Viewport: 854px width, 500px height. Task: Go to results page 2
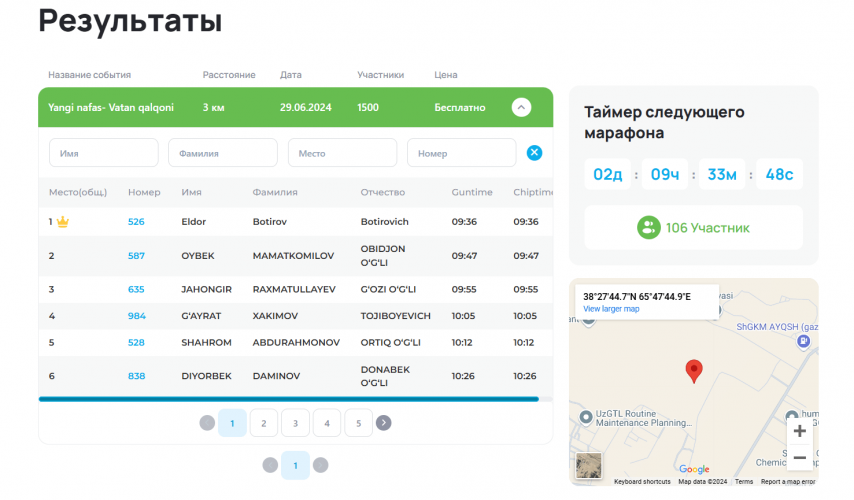[264, 423]
